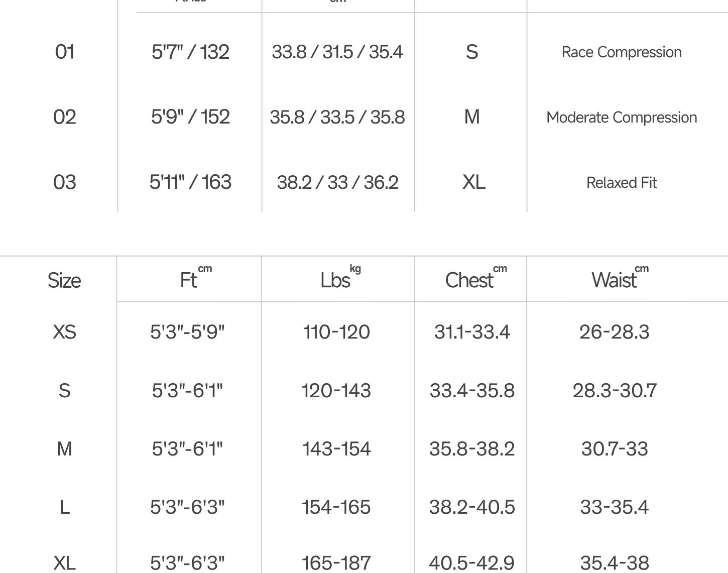Click the 33.4-35.8 chest range cell
This screenshot has width=728, height=573.
click(x=472, y=390)
